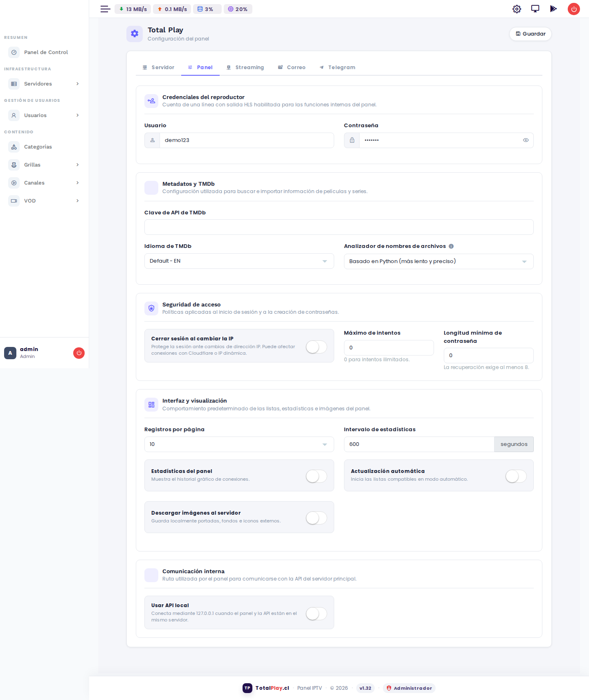This screenshot has height=700, width=589.
Task: Open settings gear in top bar
Action: click(x=517, y=9)
